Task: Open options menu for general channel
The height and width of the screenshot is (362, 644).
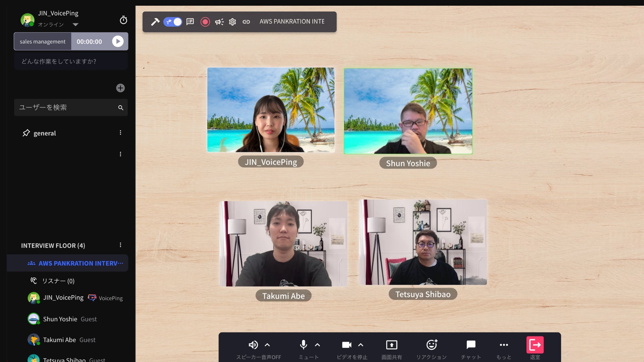Action: coord(120,133)
